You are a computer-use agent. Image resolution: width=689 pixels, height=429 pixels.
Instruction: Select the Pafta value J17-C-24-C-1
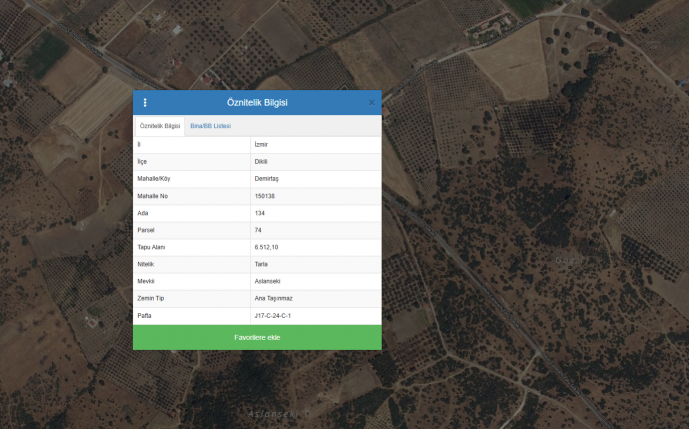coord(273,315)
